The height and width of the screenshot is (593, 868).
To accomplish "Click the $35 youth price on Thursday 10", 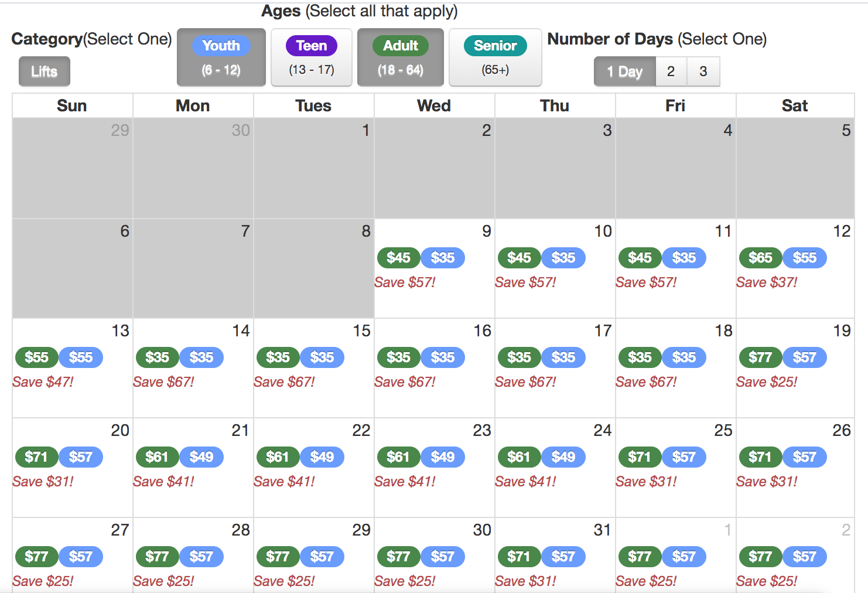I will click(x=563, y=258).
